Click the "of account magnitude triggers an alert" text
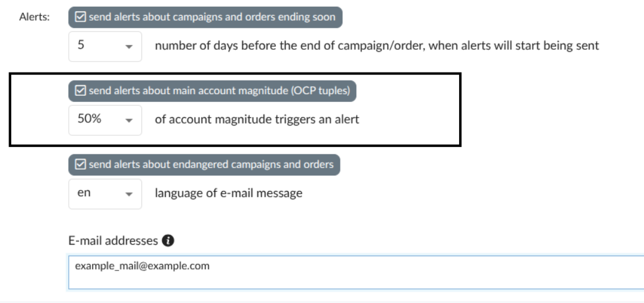Viewport: 644px width, 303px height. pos(257,120)
